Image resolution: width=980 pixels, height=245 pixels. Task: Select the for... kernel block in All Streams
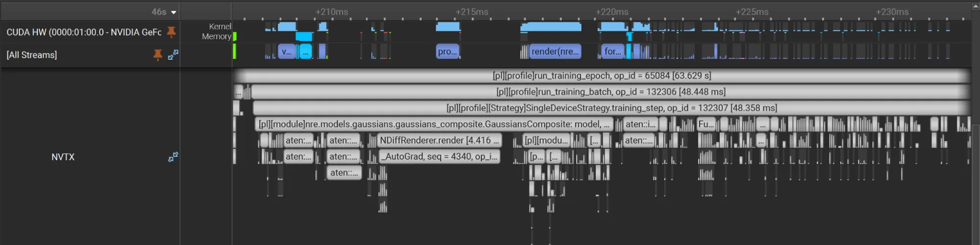(x=613, y=51)
